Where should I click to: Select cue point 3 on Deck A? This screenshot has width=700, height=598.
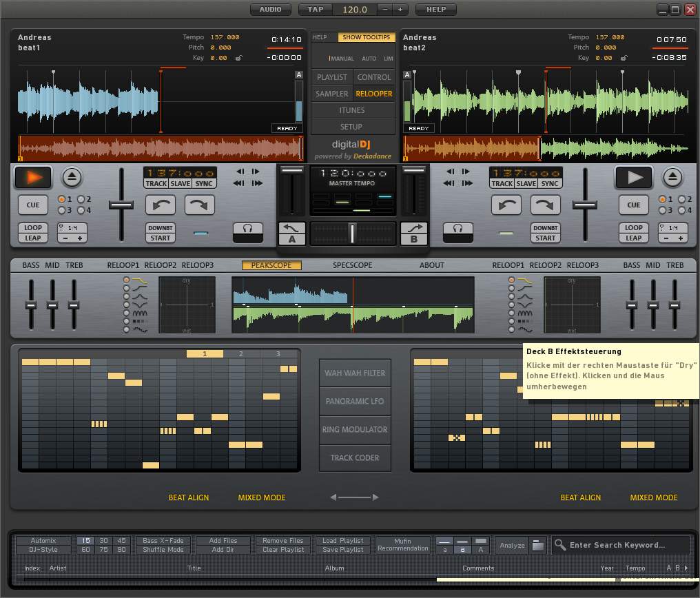click(x=61, y=209)
